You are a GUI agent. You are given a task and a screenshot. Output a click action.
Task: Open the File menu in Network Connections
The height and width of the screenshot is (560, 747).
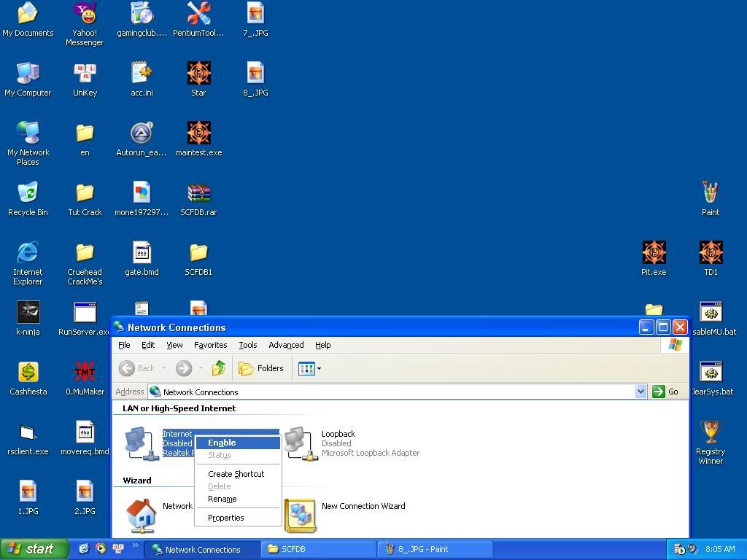point(124,345)
